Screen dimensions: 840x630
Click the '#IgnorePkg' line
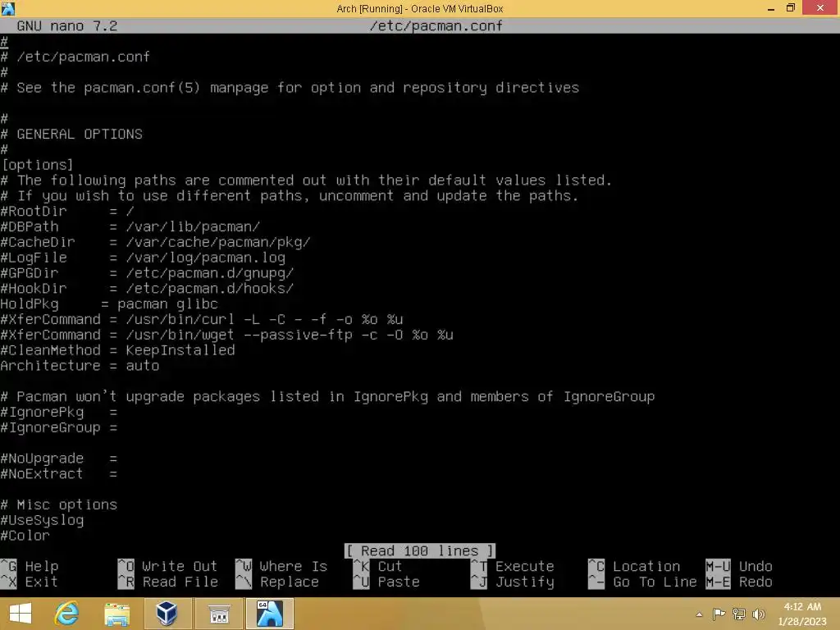[58, 413]
